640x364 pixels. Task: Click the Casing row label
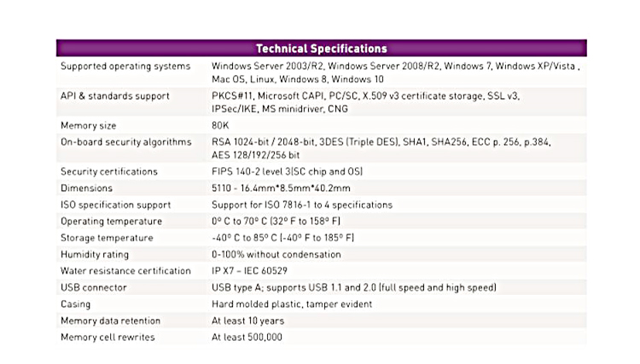pyautogui.click(x=75, y=304)
